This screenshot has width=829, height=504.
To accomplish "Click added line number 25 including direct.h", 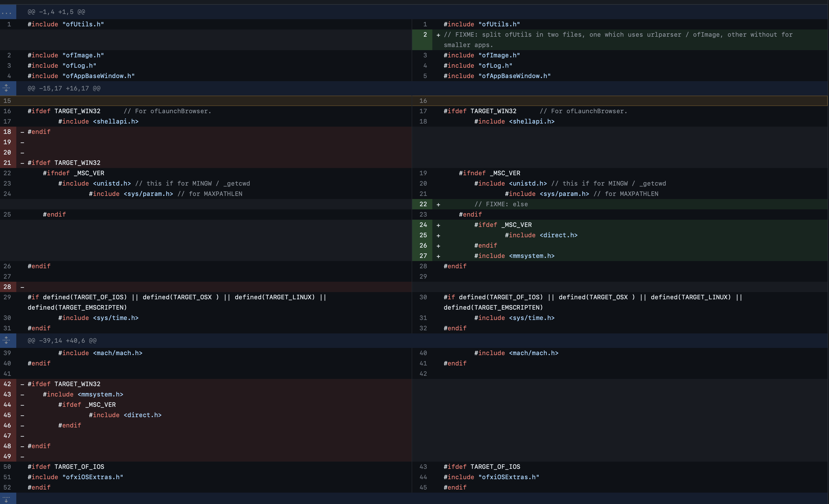I will 423,235.
